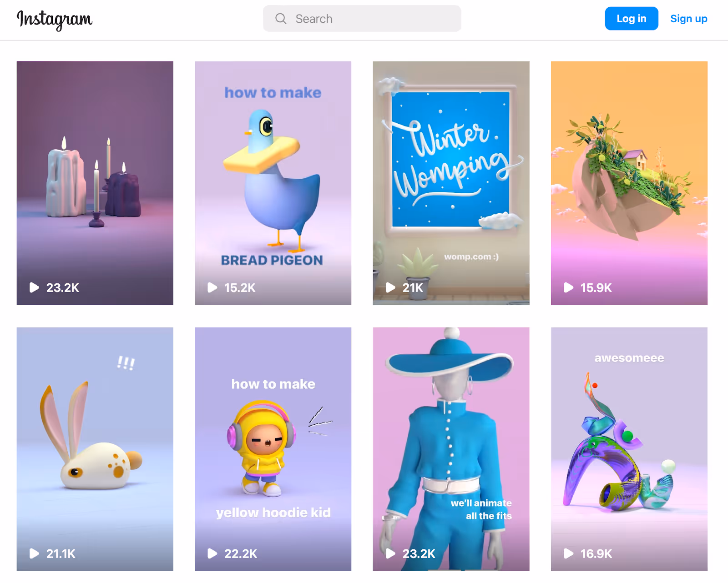Click the Log in button
Viewport: 728px width, 583px height.
click(x=632, y=19)
